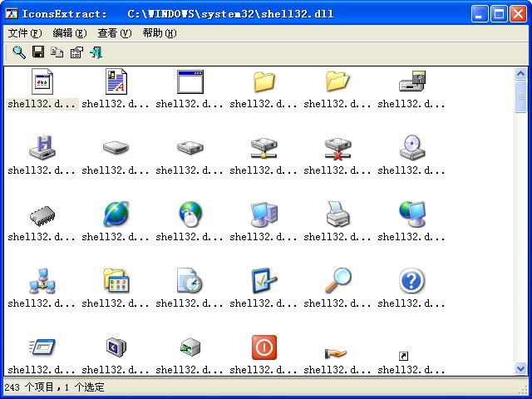Select the small shortcut arrow overlay icon

pos(403,356)
